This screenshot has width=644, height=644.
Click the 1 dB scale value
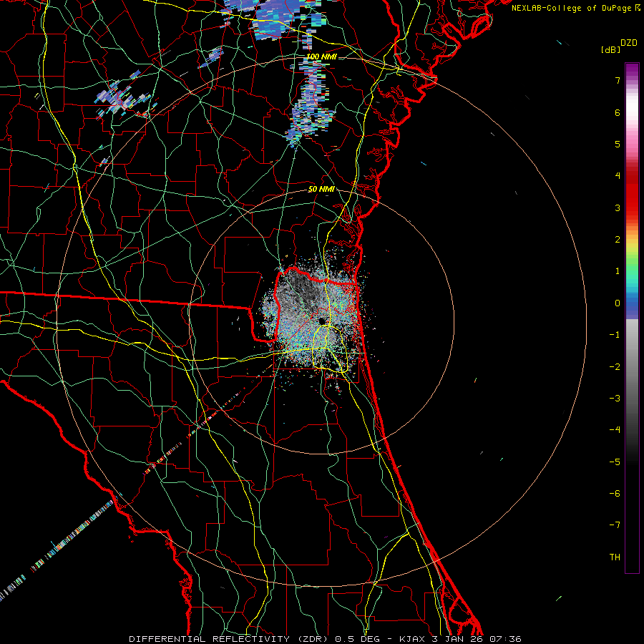pos(618,271)
